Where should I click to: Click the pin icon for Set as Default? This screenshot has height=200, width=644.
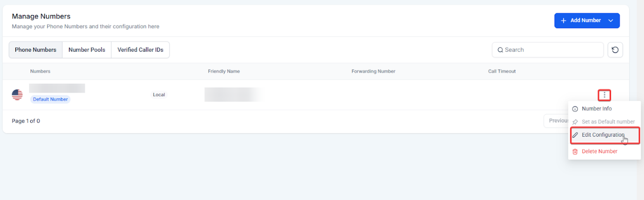point(575,122)
